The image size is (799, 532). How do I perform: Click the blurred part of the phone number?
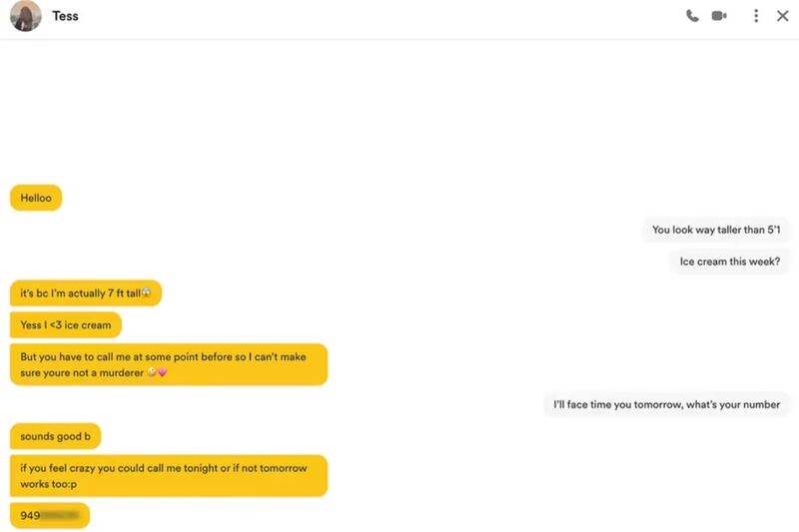pyautogui.click(x=60, y=516)
